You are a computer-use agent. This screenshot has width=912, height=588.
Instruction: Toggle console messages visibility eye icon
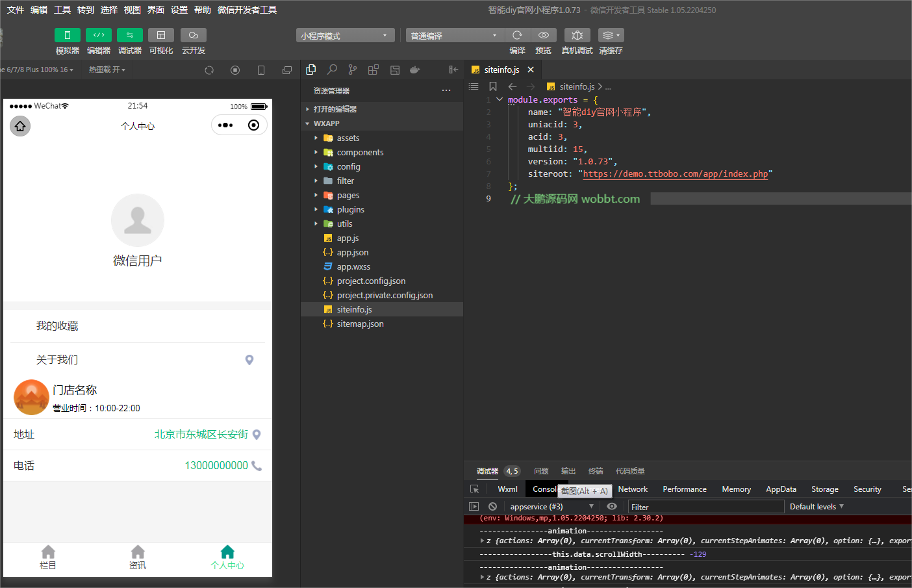coord(611,506)
